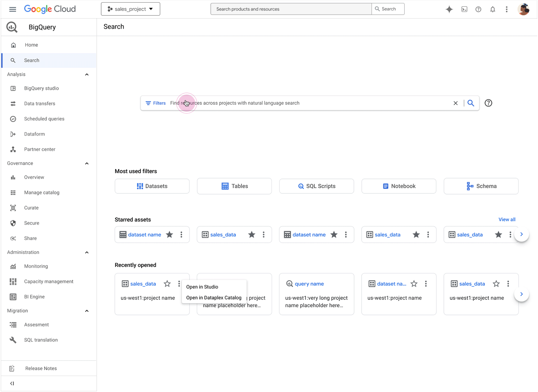This screenshot has height=392, width=538.
Task: Clear the natural language search box
Action: pos(455,103)
